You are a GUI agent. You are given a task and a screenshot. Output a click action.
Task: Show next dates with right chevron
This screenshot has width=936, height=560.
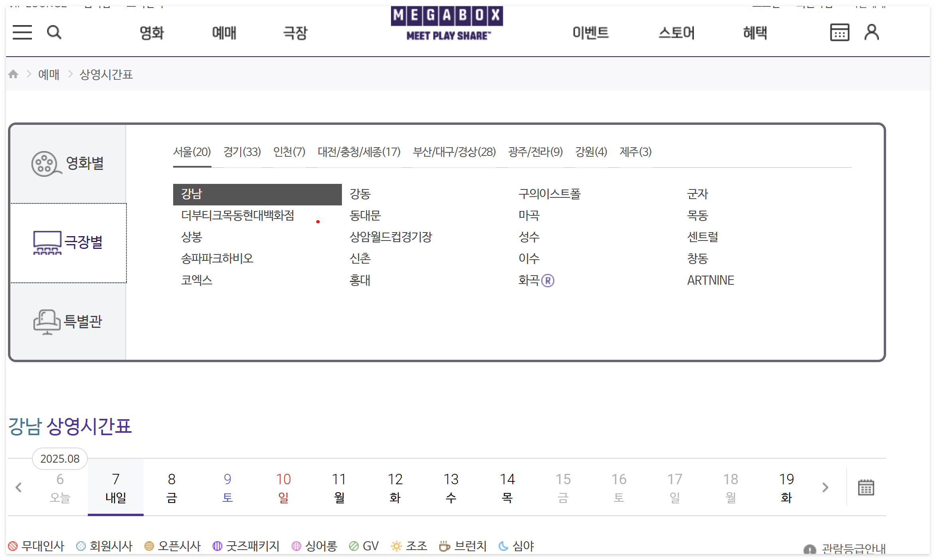pyautogui.click(x=825, y=487)
